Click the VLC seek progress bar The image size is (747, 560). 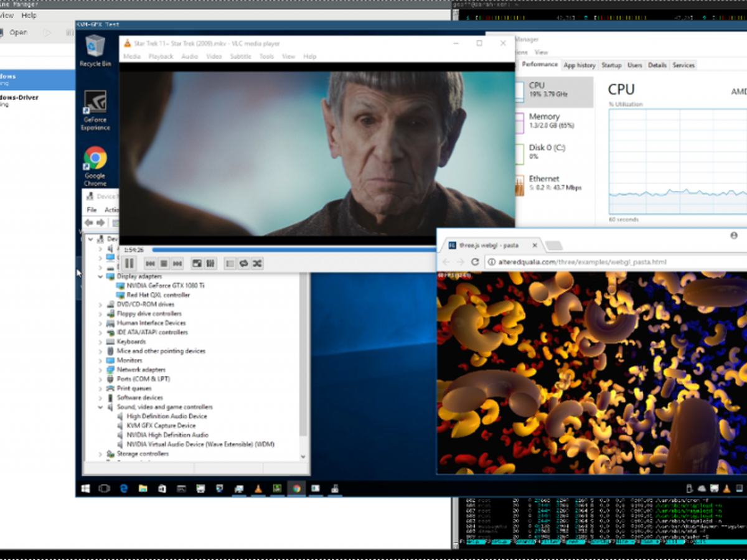pos(293,250)
